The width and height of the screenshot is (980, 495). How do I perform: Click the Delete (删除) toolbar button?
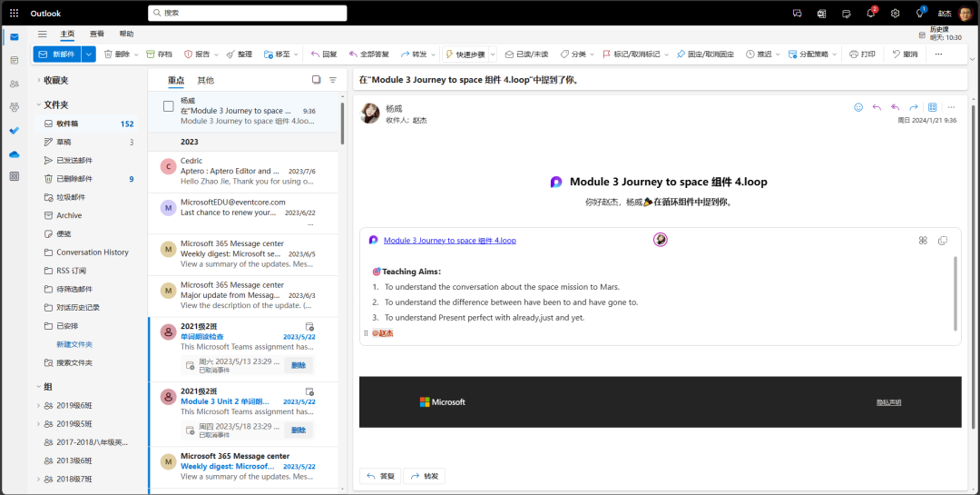(116, 54)
